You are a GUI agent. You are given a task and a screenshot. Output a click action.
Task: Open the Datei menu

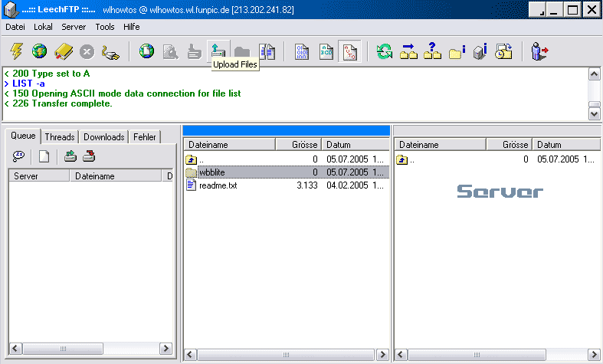coord(15,27)
